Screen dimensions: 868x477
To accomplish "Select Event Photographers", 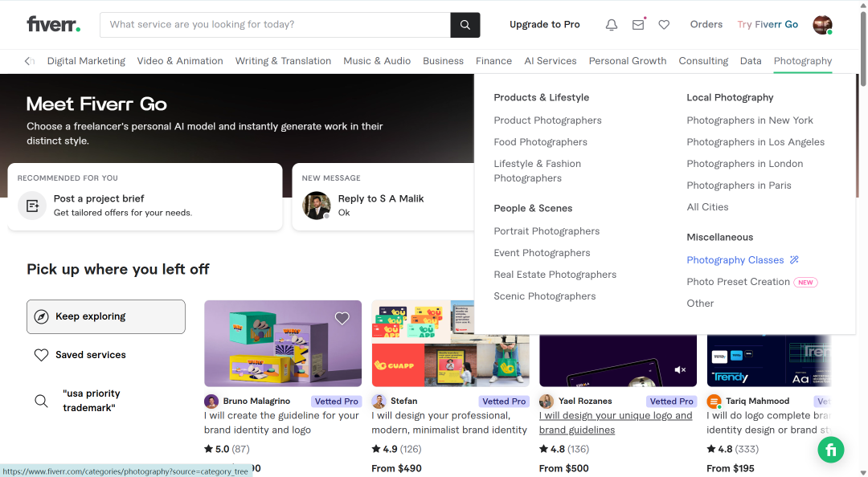I will coord(542,252).
